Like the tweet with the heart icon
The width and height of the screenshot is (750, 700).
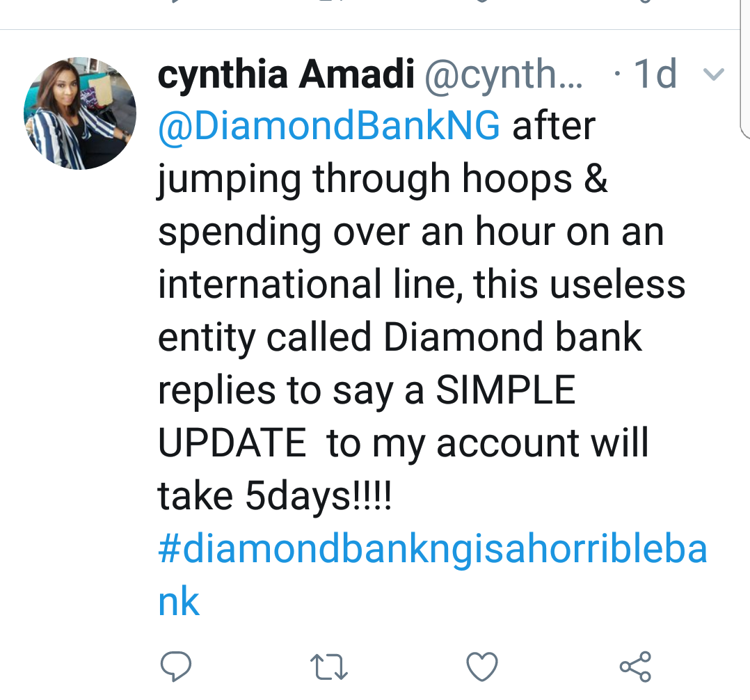click(x=481, y=667)
